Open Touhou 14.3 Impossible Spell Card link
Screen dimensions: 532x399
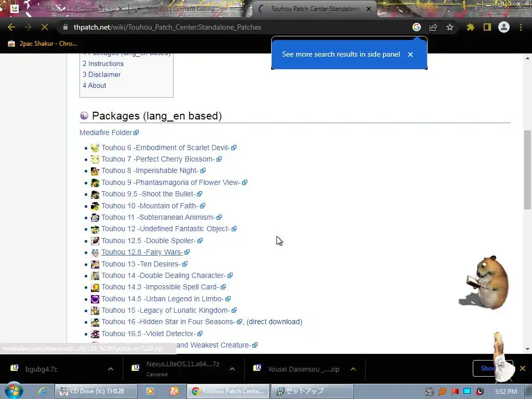pos(164,287)
